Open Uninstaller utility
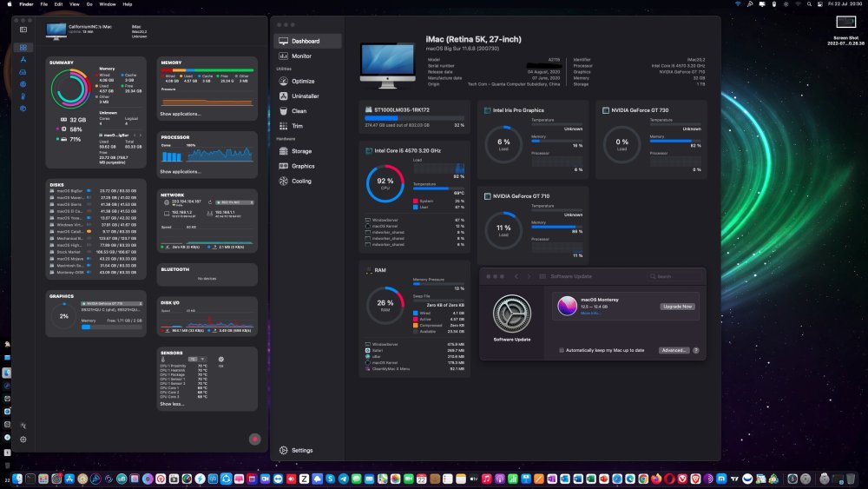The height and width of the screenshot is (489, 868). point(307,96)
